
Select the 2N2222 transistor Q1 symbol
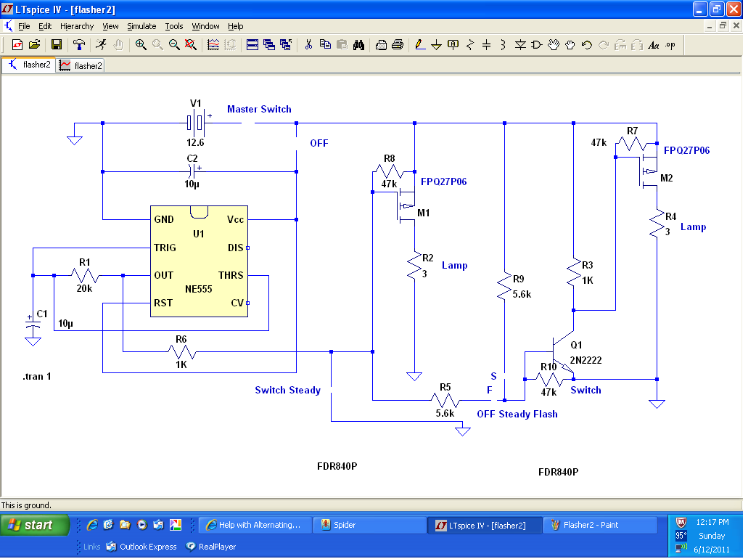point(562,356)
